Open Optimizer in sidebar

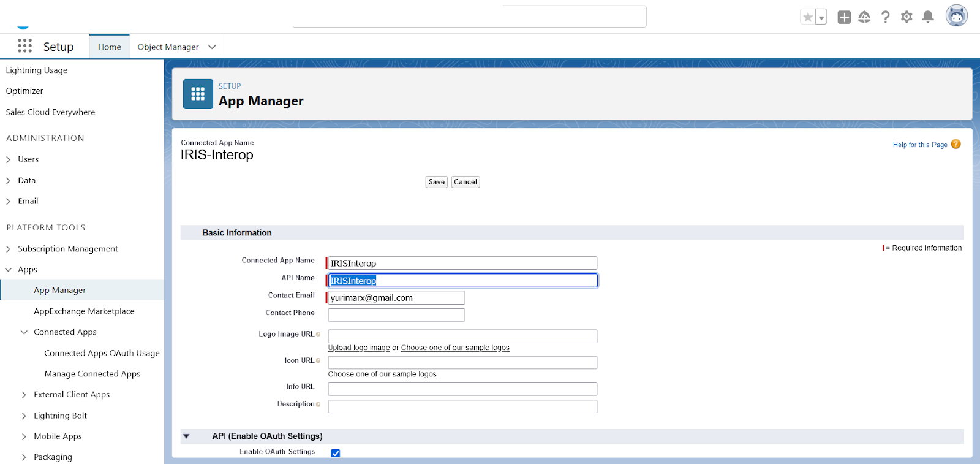[x=24, y=91]
